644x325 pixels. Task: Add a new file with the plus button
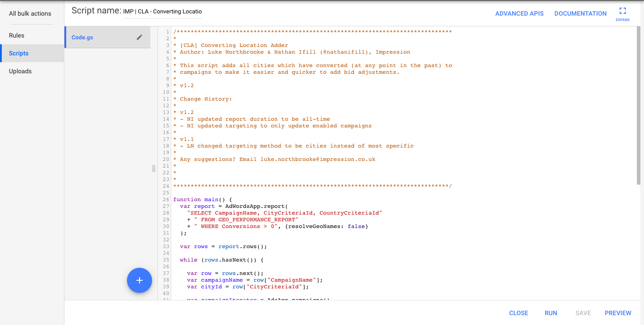[140, 280]
